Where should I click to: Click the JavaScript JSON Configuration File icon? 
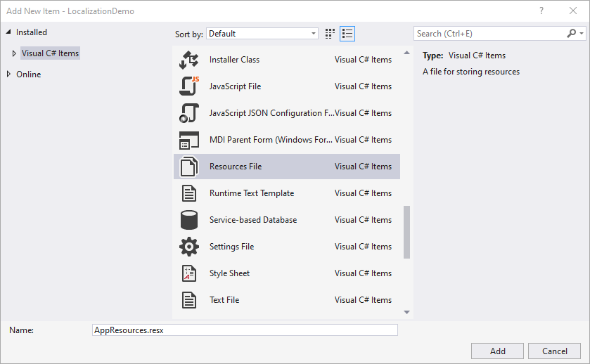pos(189,113)
